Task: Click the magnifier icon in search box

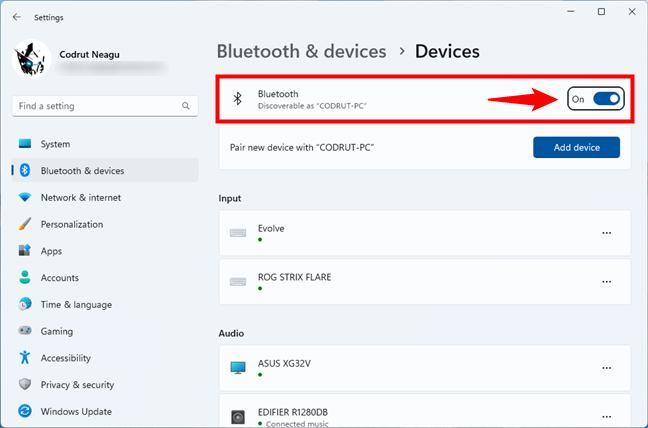Action: (186, 106)
